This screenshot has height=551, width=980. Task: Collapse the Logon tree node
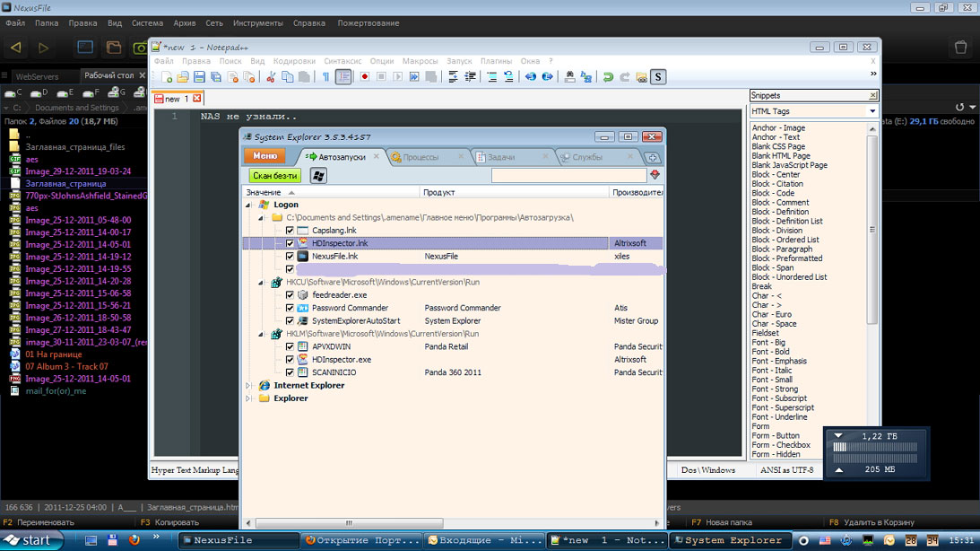click(x=250, y=205)
